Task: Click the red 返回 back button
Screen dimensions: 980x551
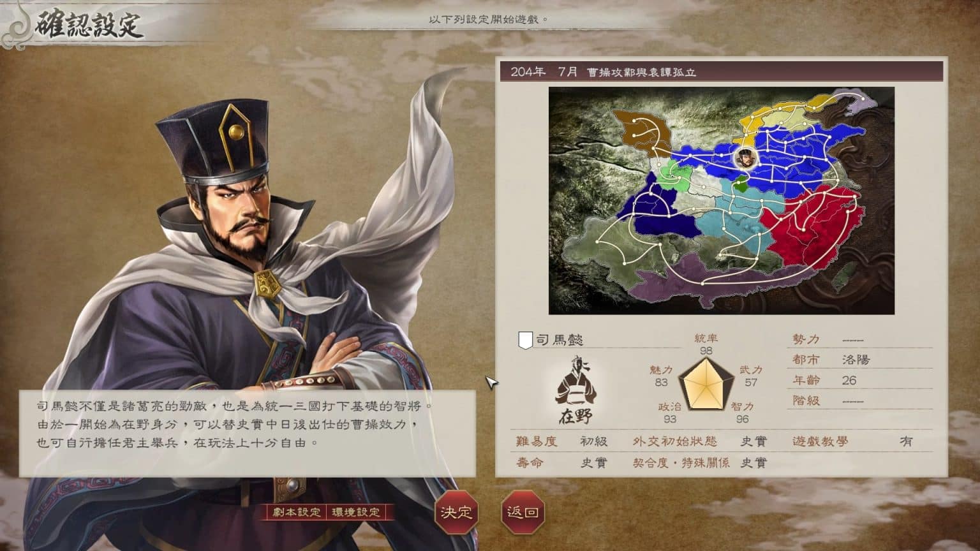Action: click(x=523, y=511)
